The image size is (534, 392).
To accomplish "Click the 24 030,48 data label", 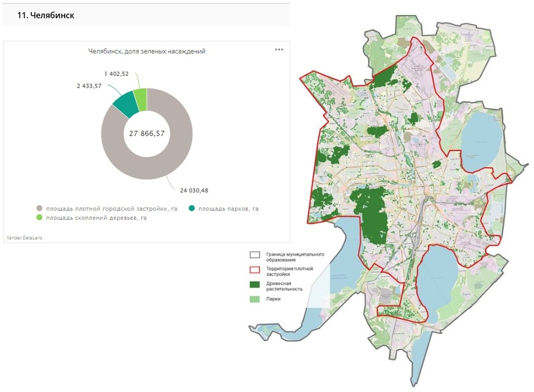I will (194, 191).
